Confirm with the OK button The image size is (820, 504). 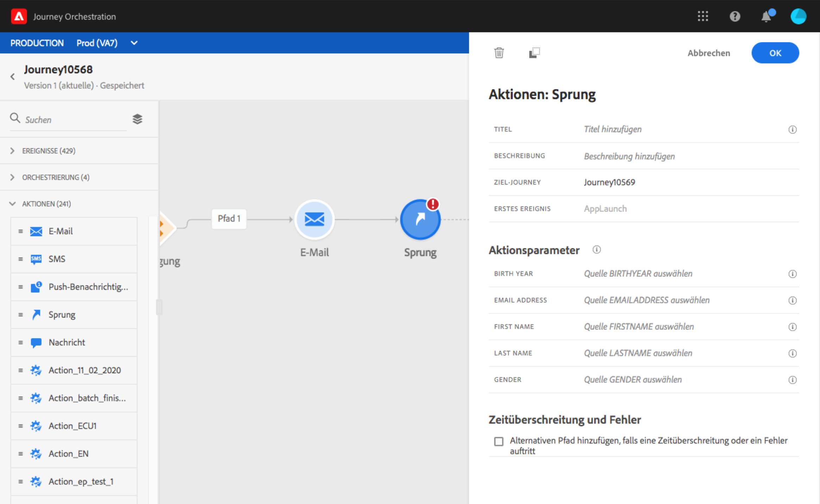coord(775,53)
